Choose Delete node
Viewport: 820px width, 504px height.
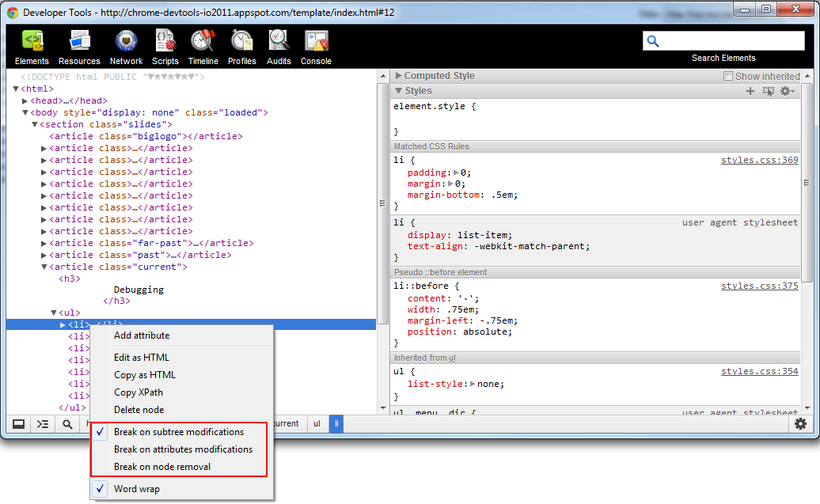[x=182, y=410]
